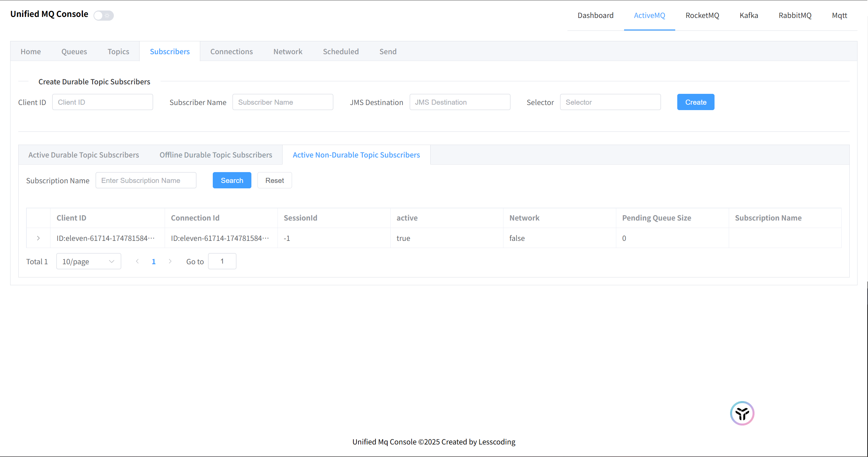Open the RocketMQ top menu item
The image size is (868, 457).
pyautogui.click(x=702, y=15)
